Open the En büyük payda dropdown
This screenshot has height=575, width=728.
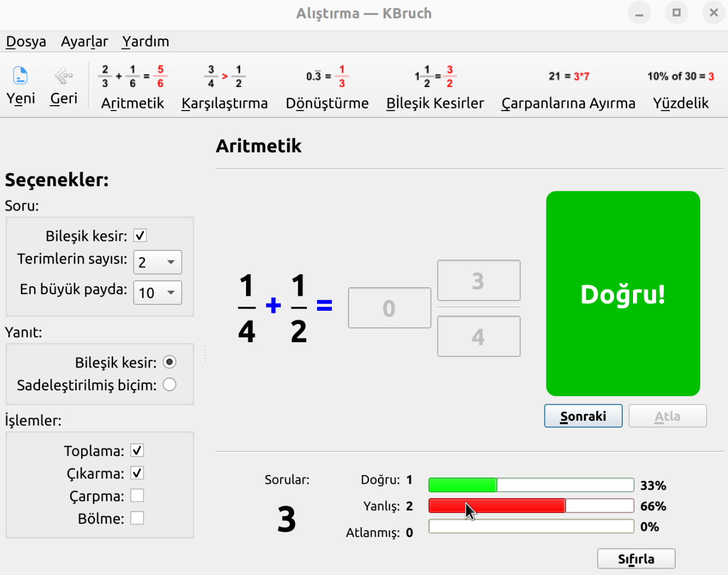[157, 293]
